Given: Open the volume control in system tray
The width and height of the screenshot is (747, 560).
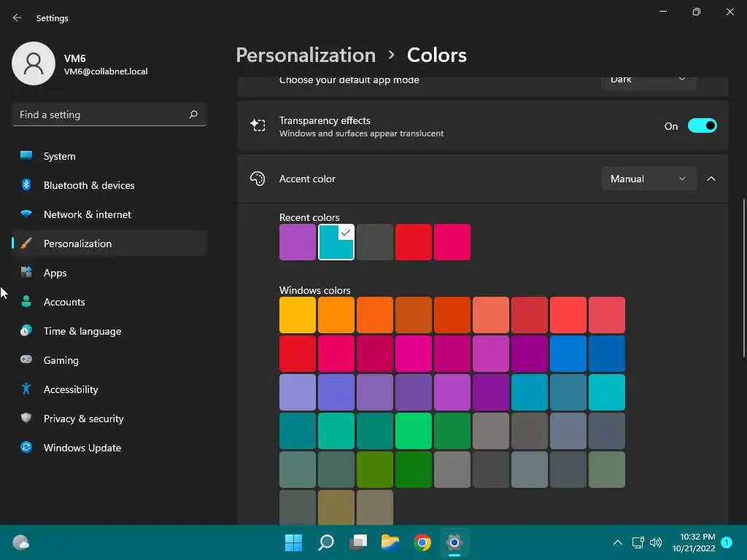Looking at the screenshot, I should (x=656, y=542).
